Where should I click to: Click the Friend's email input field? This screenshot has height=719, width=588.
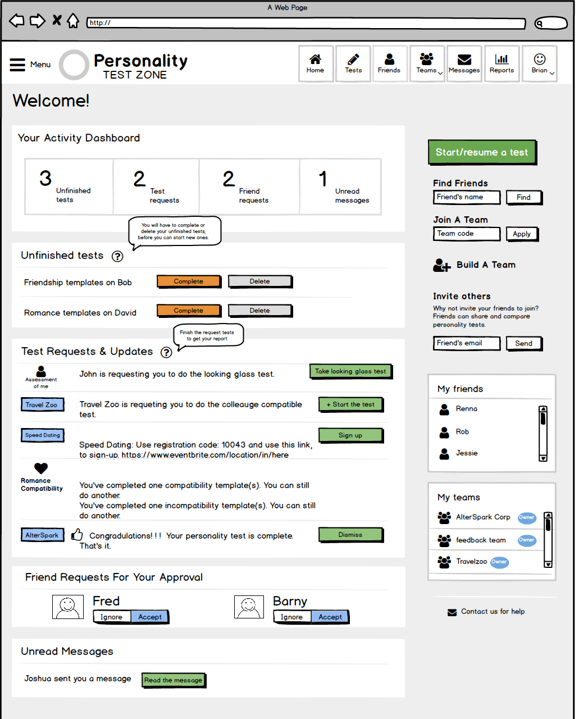tap(466, 343)
